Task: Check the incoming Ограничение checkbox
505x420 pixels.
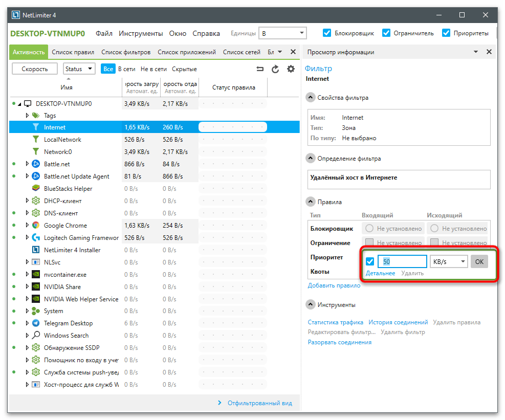Action: click(x=369, y=242)
